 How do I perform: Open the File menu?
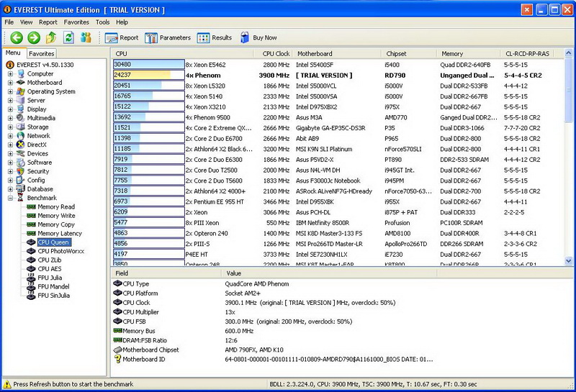pyautogui.click(x=9, y=22)
